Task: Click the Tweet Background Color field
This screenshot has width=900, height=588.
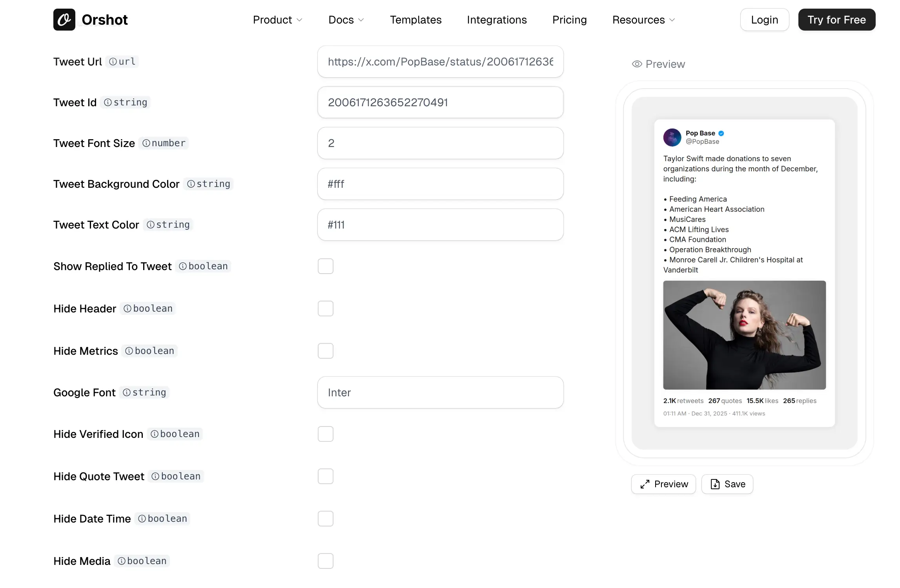Action: (440, 184)
